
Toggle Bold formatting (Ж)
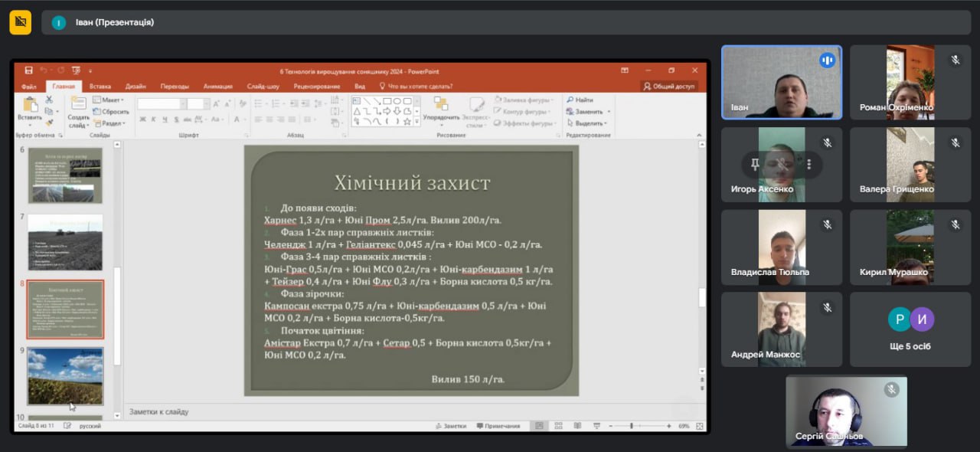coord(142,120)
